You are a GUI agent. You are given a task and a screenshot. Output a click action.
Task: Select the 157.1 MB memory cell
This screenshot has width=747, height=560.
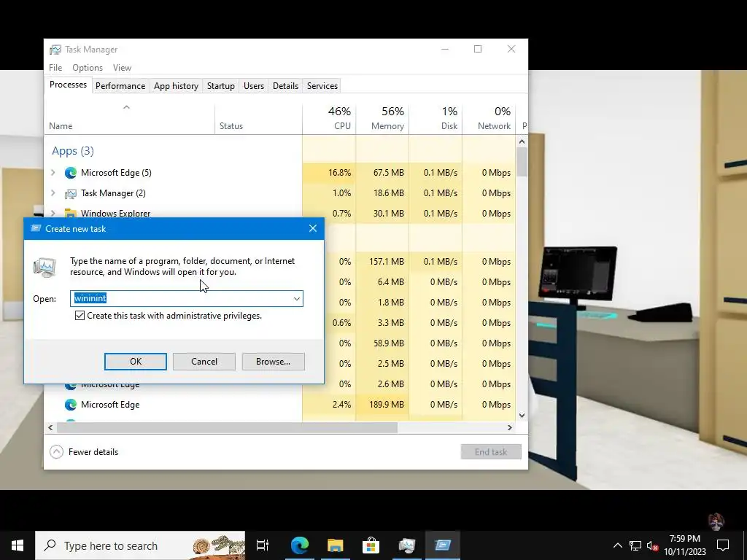pyautogui.click(x=382, y=262)
